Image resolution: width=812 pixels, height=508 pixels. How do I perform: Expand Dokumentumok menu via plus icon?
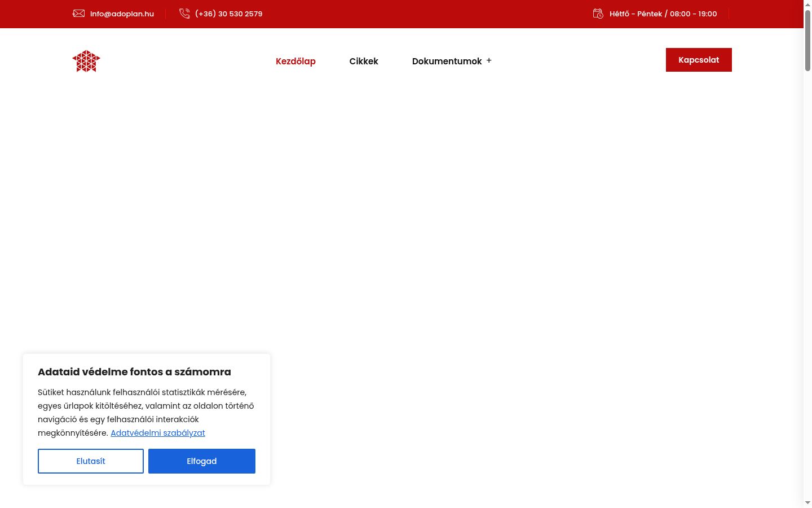489,60
